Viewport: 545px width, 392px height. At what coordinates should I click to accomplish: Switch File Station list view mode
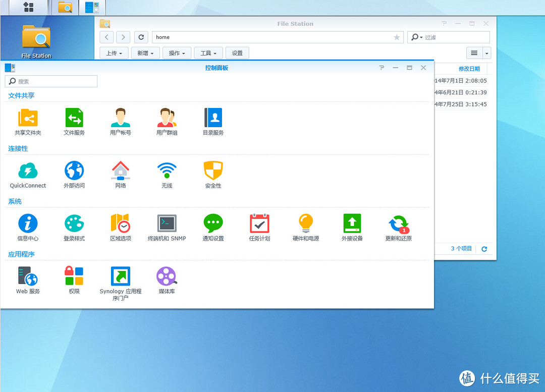474,53
